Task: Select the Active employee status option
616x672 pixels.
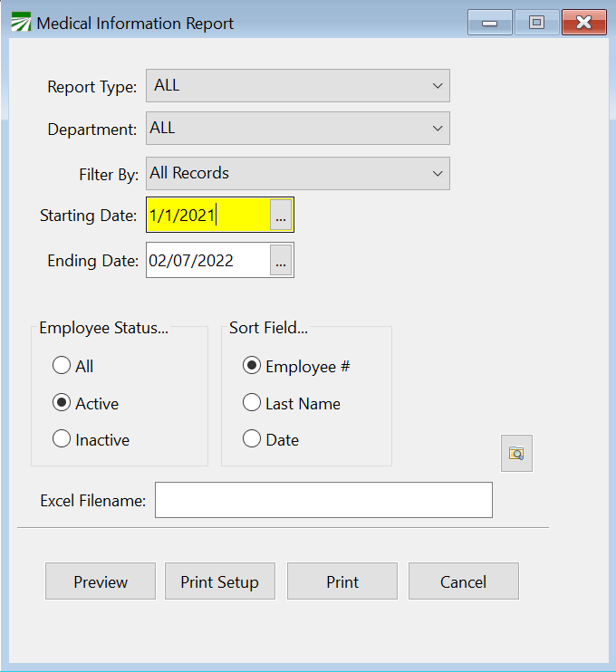Action: tap(62, 404)
